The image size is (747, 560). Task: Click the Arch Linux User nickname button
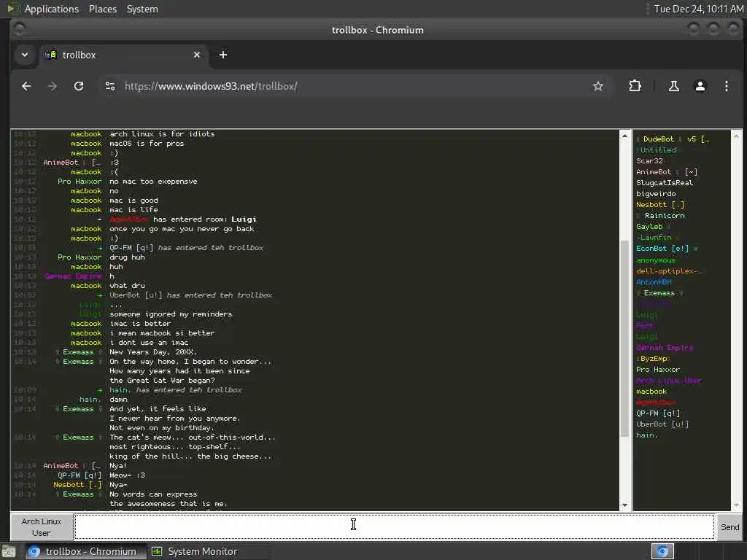point(42,526)
